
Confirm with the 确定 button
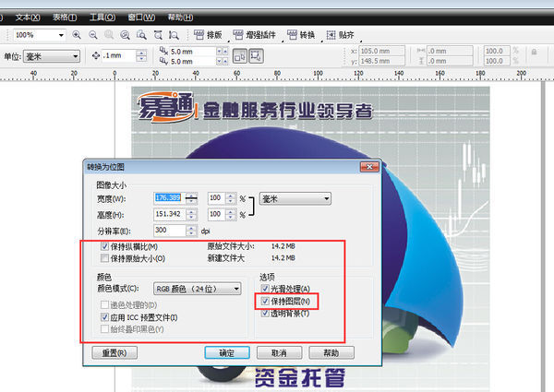tap(227, 352)
